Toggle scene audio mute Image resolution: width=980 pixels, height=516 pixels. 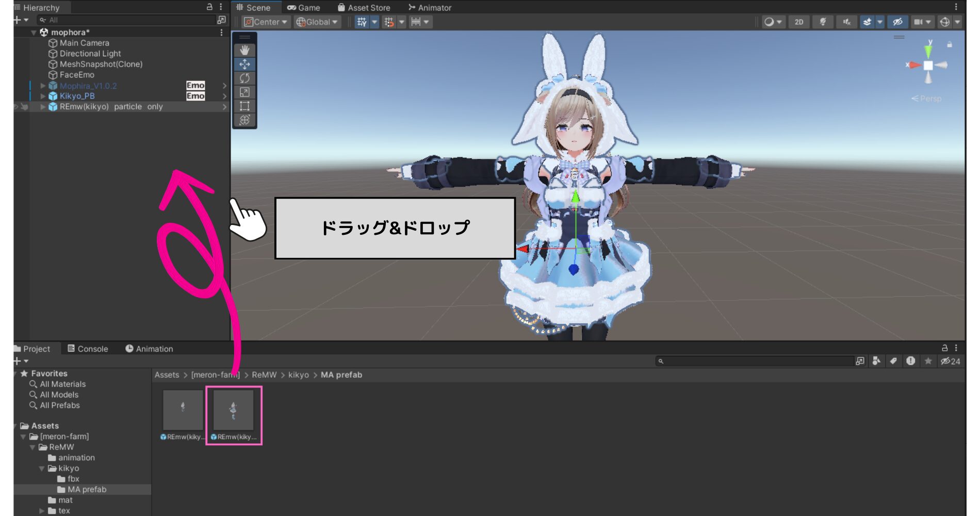(x=846, y=22)
